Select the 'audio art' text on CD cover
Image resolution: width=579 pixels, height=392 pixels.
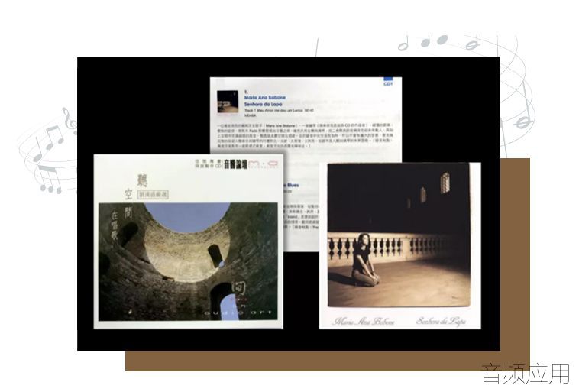(238, 313)
